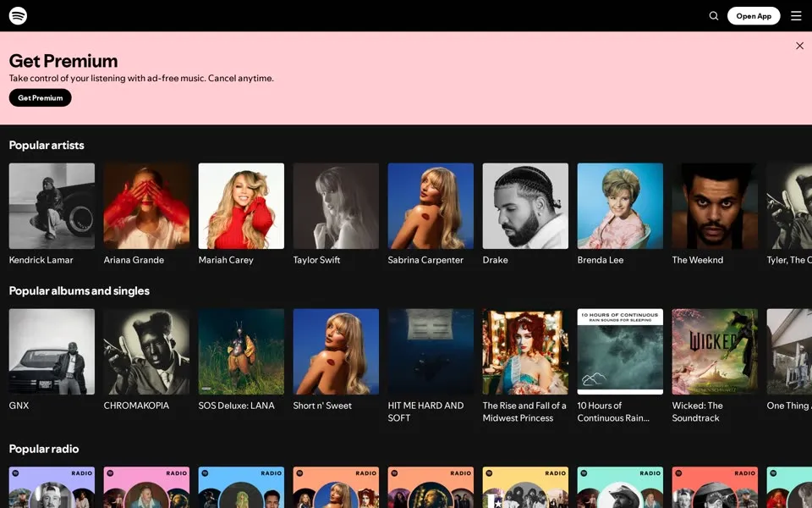Viewport: 812px width, 508px height.
Task: Open the Popular albums and singles heading
Action: (x=80, y=290)
